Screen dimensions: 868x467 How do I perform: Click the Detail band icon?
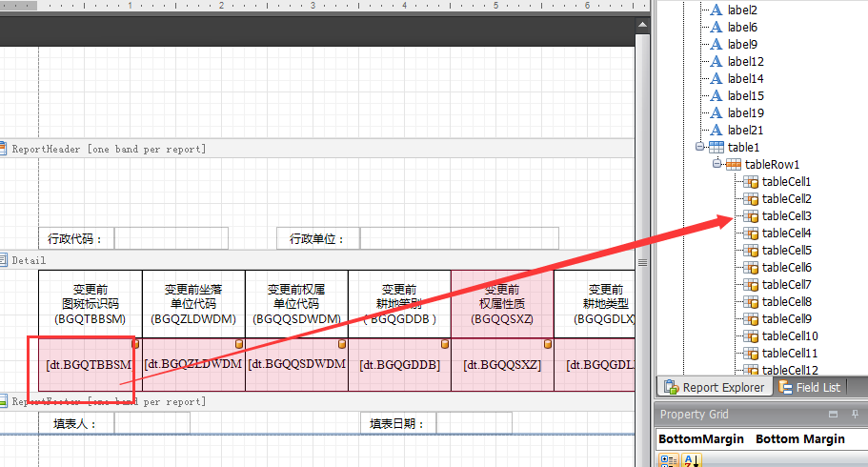(x=3, y=260)
